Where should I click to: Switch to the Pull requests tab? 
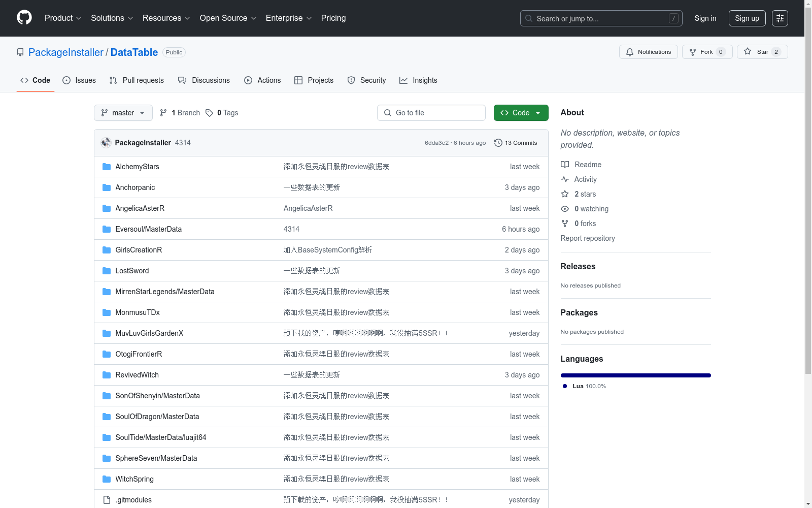click(136, 80)
